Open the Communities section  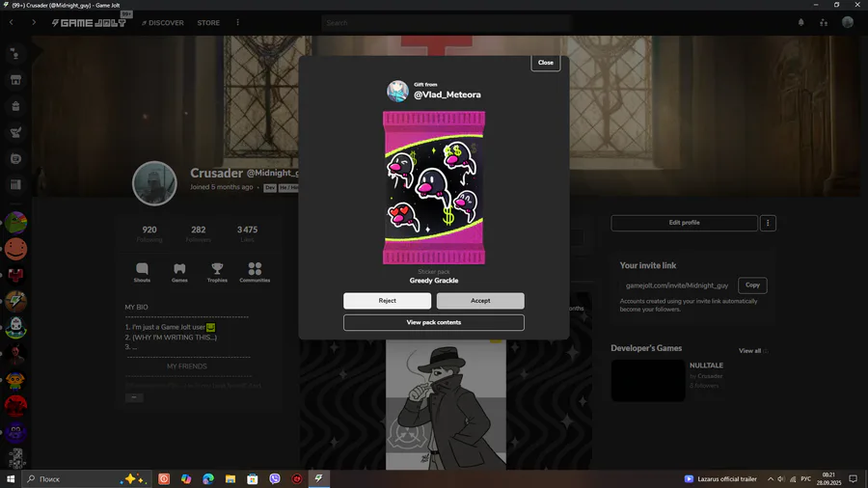coord(255,272)
